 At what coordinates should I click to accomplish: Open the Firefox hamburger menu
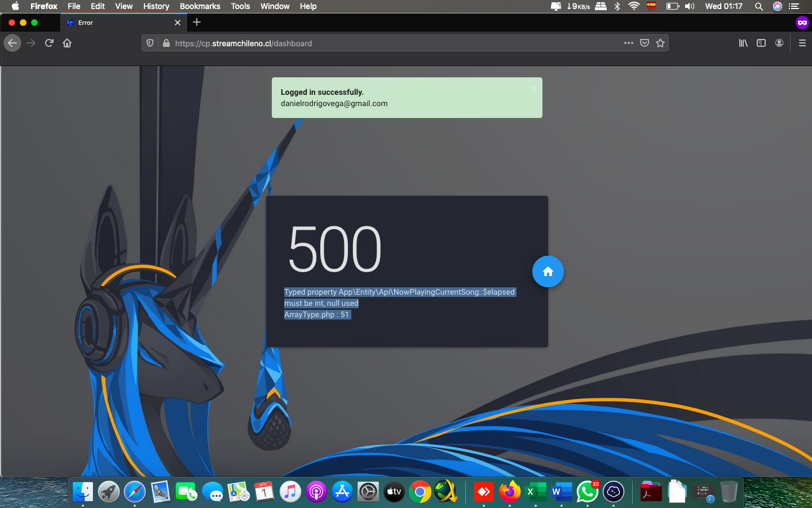(x=802, y=43)
